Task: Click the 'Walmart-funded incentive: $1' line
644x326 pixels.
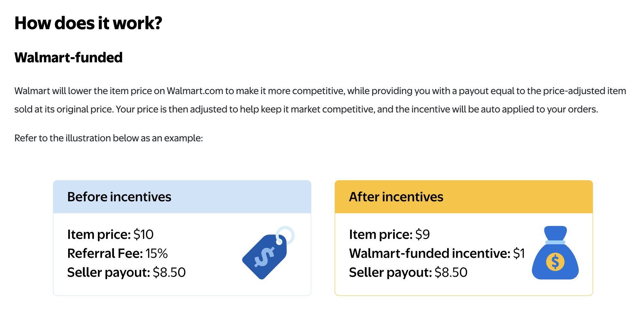Action: [x=437, y=254]
